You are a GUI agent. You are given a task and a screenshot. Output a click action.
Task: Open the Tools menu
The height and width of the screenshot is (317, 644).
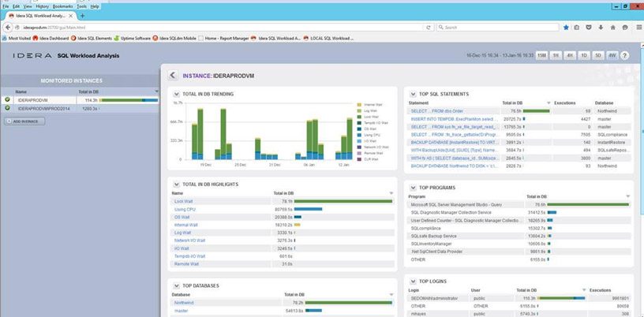coord(82,6)
